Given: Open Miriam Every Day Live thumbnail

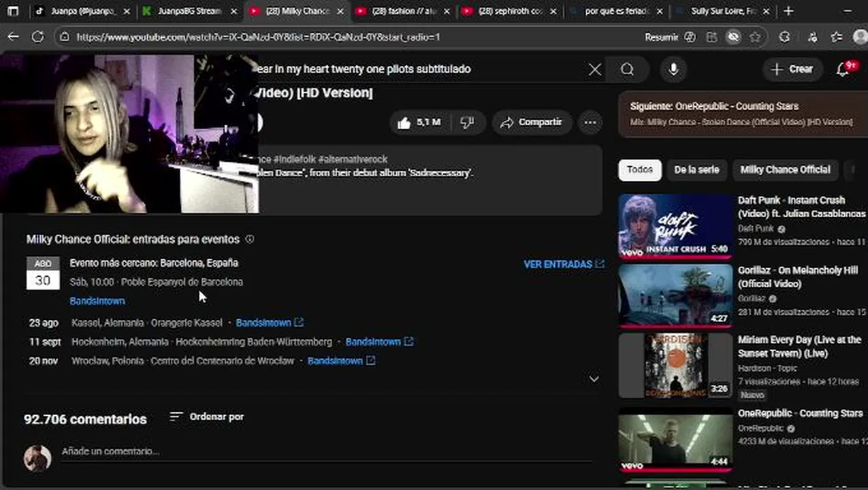Looking at the screenshot, I should [675, 365].
